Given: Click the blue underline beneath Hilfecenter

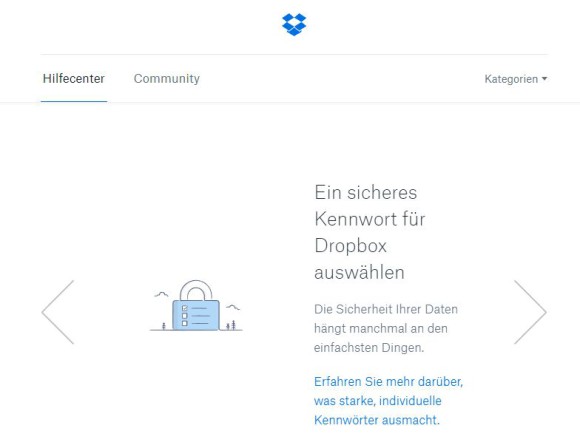Looking at the screenshot, I should tap(74, 101).
